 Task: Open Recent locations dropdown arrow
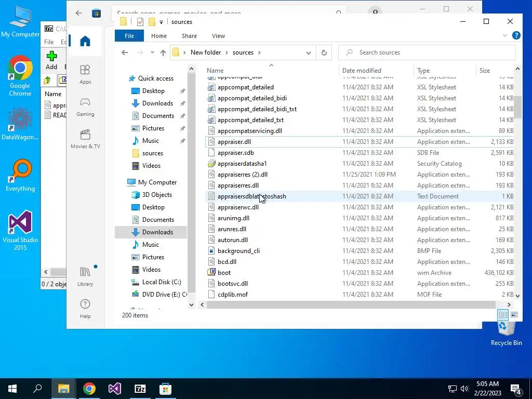pos(152,52)
